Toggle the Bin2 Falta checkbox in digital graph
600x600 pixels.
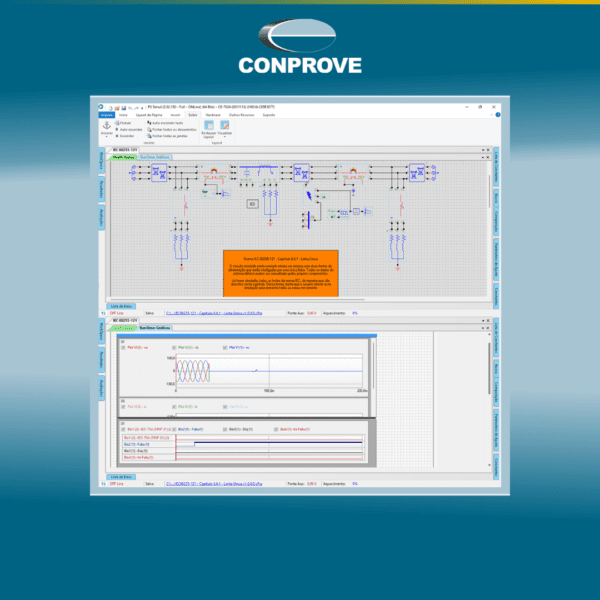[174, 429]
